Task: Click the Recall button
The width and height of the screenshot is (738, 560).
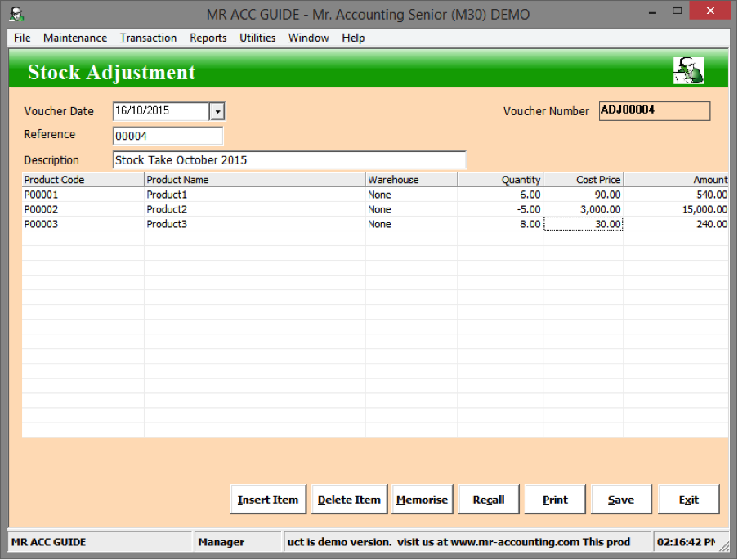Action: pos(489,500)
